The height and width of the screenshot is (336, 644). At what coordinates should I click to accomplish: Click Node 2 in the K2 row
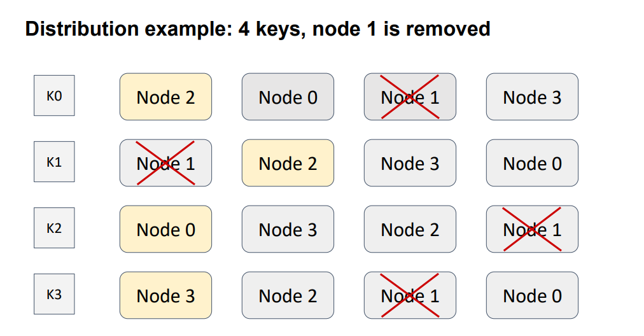coord(410,229)
